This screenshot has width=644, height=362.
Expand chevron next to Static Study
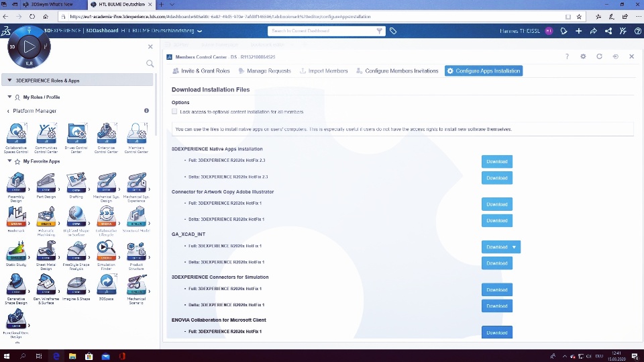[29, 257]
